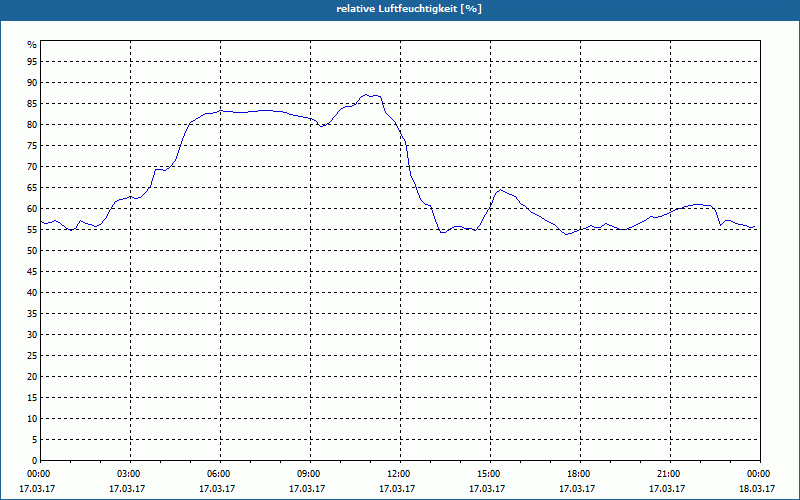Pick the 17.03.17 date under 21:00

(667, 489)
